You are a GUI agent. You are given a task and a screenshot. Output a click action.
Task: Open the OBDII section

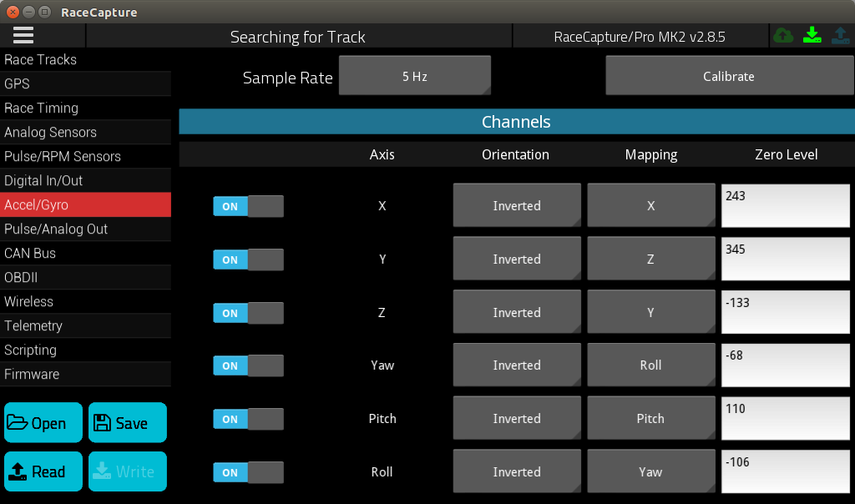coord(86,277)
